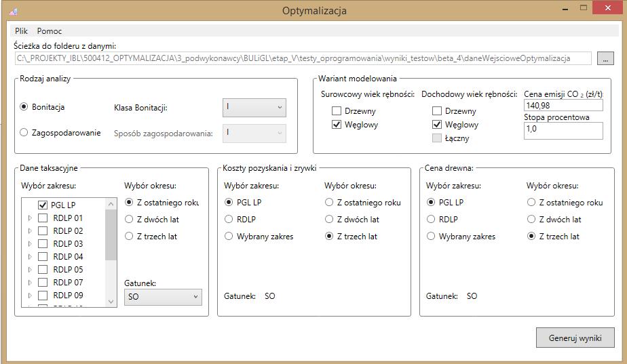Select Wybrany zakres in Koszty pozyskania
The image size is (627, 364).
229,236
